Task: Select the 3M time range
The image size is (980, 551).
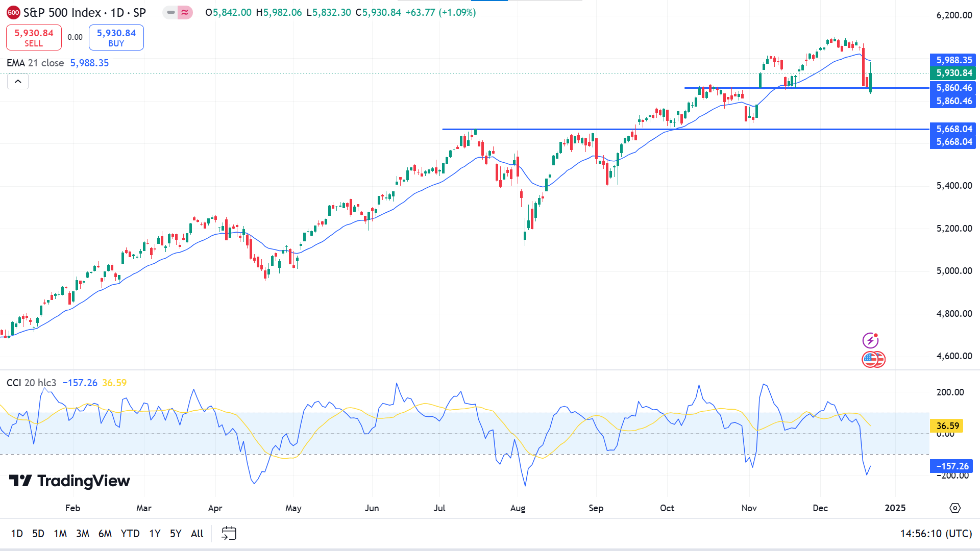Action: [83, 534]
